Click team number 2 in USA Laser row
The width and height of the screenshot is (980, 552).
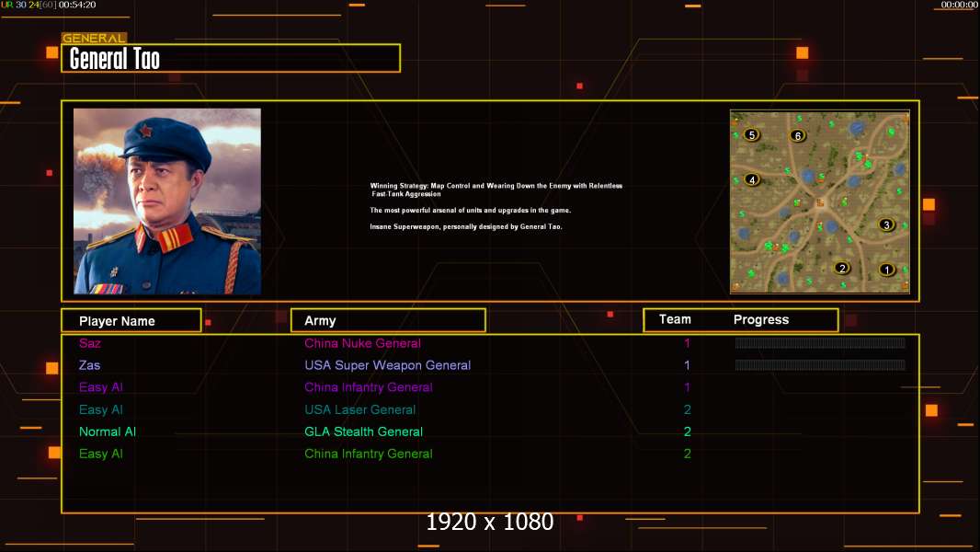(x=687, y=409)
